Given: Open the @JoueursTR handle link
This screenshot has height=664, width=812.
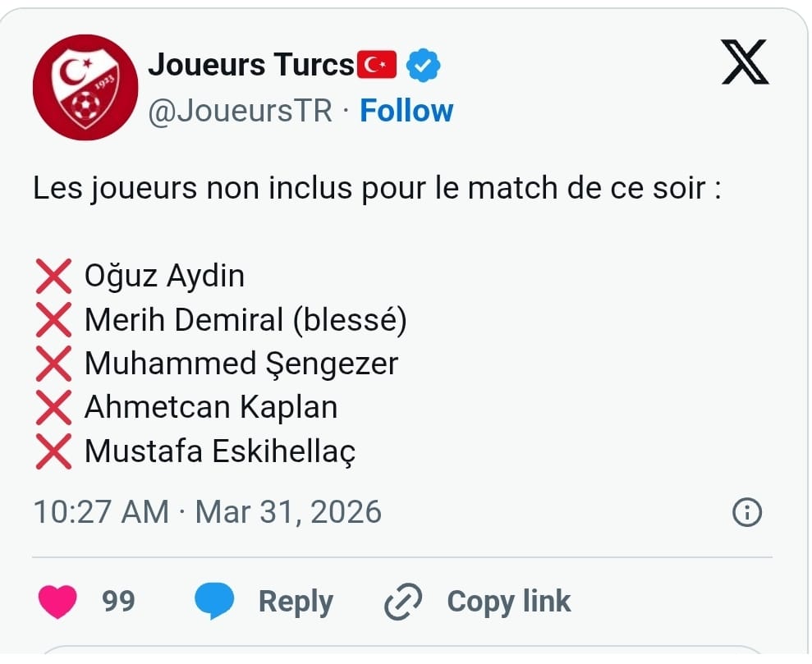Looking at the screenshot, I should click(240, 111).
